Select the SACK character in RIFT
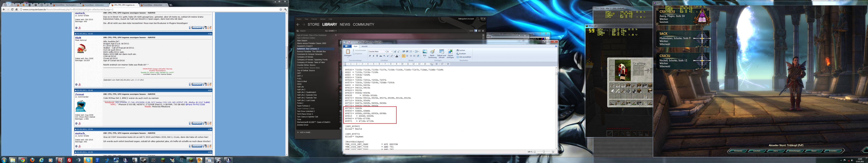Image resolution: width=868 pixels, height=163 pixels. click(x=683, y=39)
